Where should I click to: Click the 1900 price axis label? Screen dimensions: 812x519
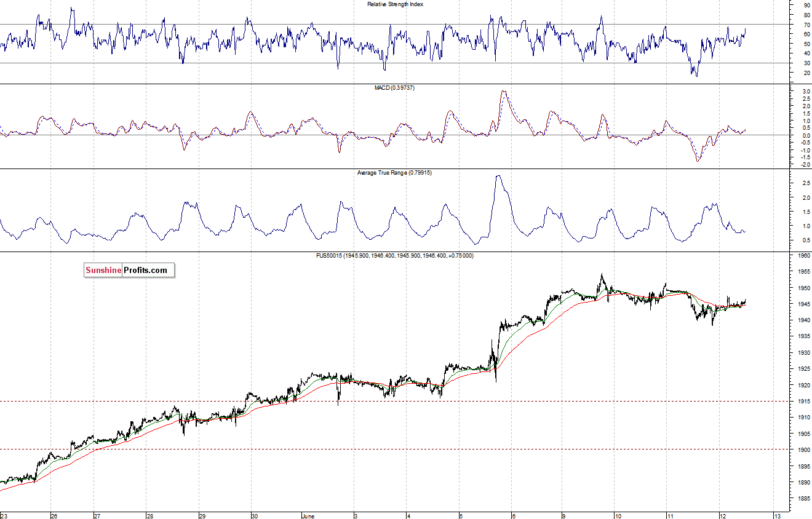[x=804, y=450]
